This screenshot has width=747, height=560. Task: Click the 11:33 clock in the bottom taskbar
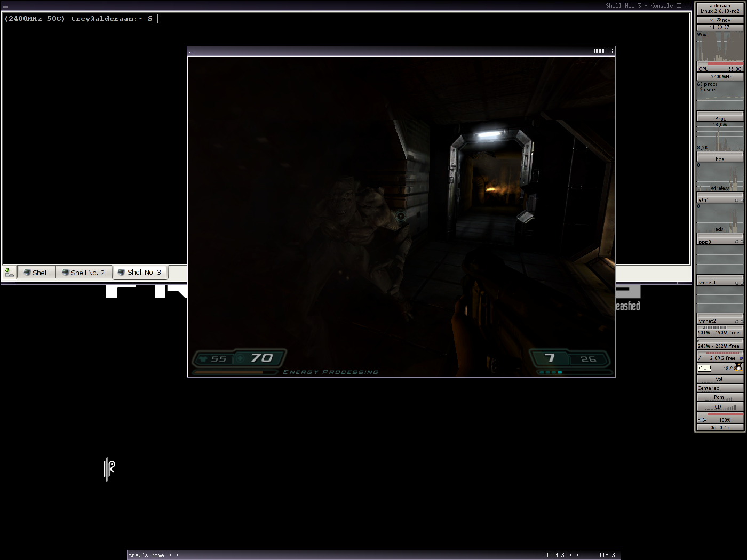coord(607,555)
